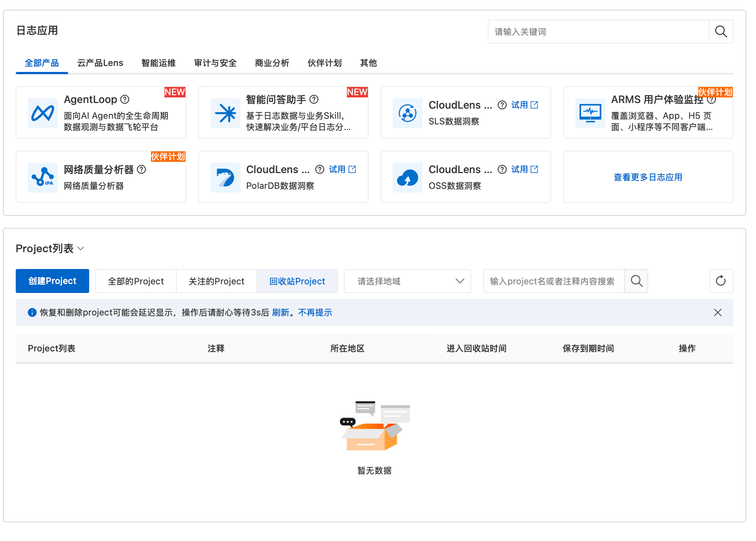Image resolution: width=756 pixels, height=541 pixels.
Task: Click the 不再提示 link
Action: pos(315,312)
